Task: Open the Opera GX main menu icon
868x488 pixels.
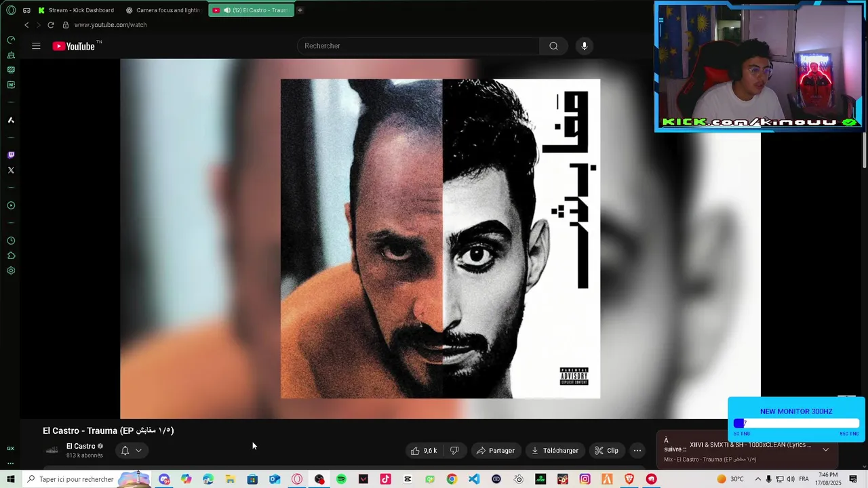Action: click(11, 10)
